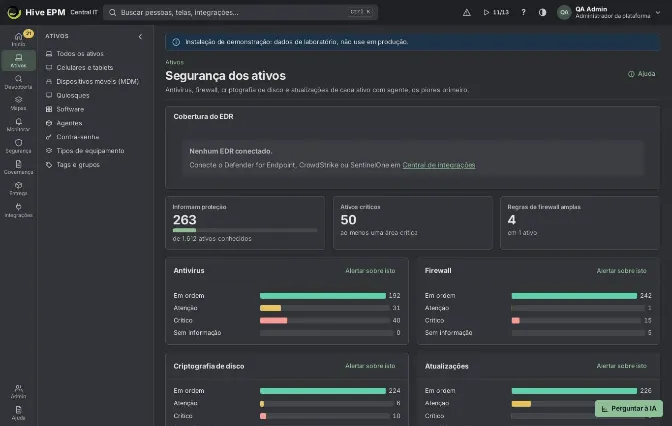This screenshot has width=672, height=426.
Task: Click the Tags e grupos tag icon
Action: click(x=49, y=165)
